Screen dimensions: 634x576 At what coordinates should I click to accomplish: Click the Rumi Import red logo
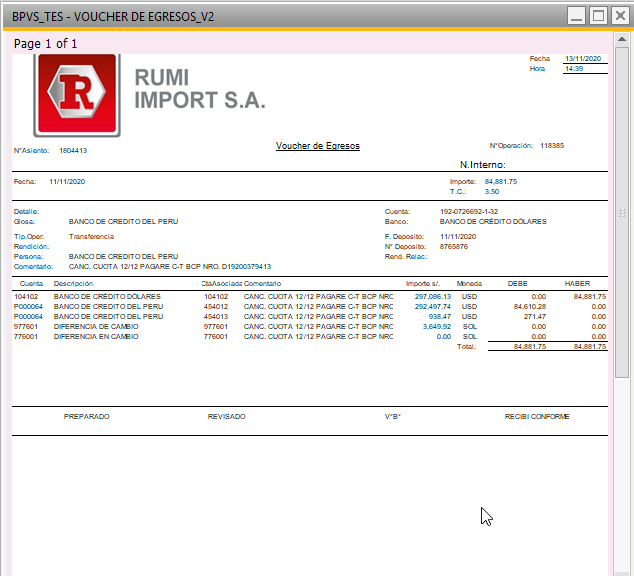[77, 95]
